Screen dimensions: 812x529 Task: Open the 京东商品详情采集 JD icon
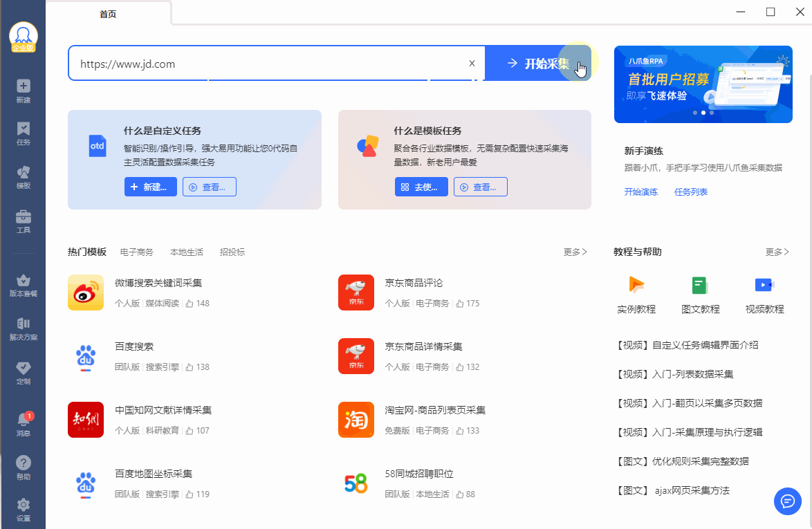click(356, 356)
